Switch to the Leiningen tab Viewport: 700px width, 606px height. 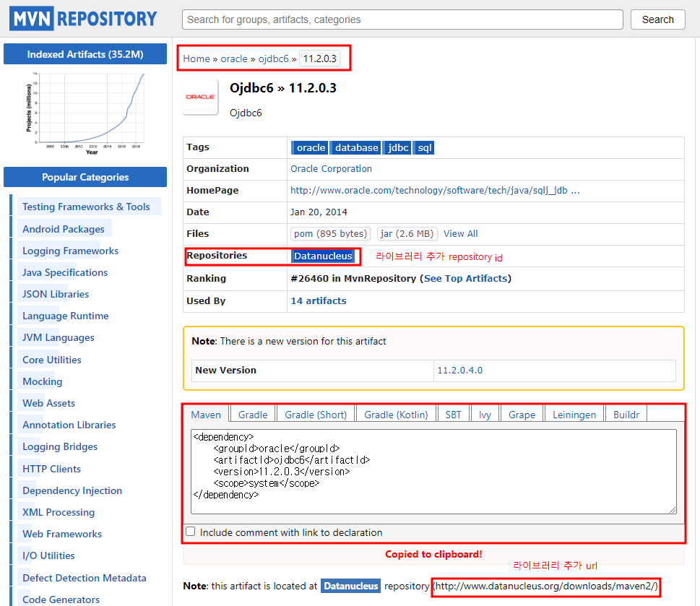tap(574, 415)
